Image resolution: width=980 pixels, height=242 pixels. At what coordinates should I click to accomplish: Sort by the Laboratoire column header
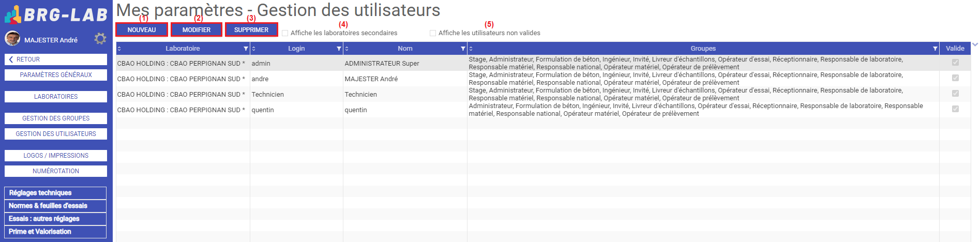tap(183, 49)
